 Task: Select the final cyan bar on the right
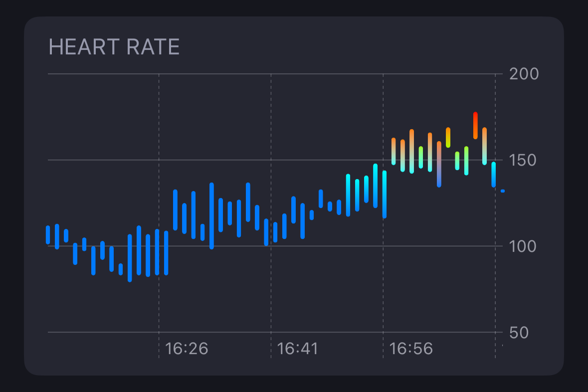493,175
